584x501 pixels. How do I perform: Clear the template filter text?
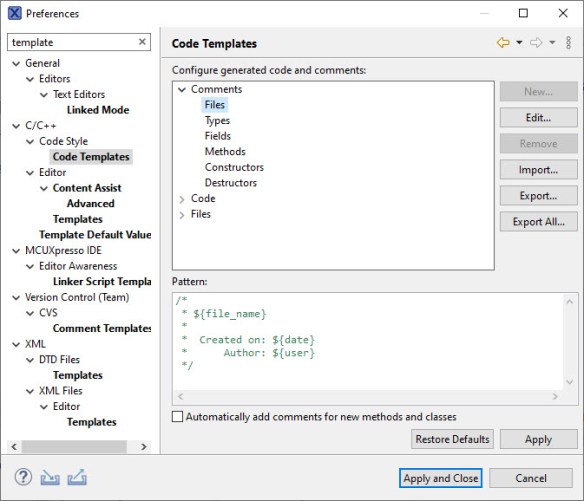point(142,42)
